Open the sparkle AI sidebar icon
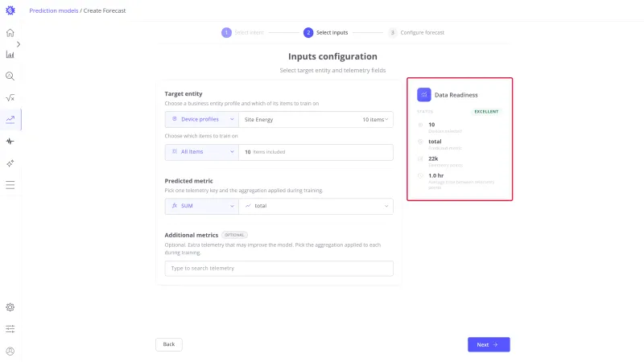This screenshot has width=644, height=362. point(10,163)
